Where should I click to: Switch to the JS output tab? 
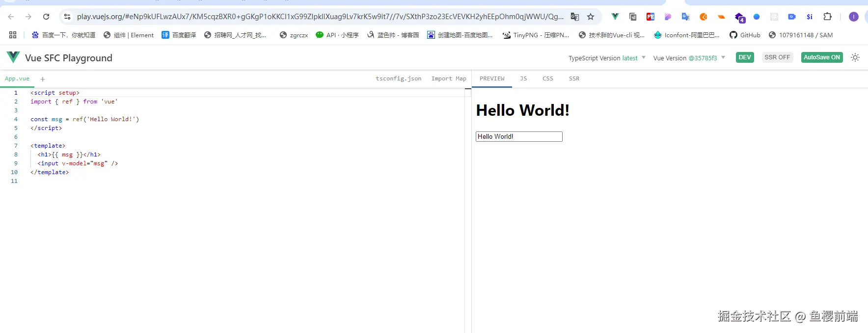pyautogui.click(x=523, y=78)
